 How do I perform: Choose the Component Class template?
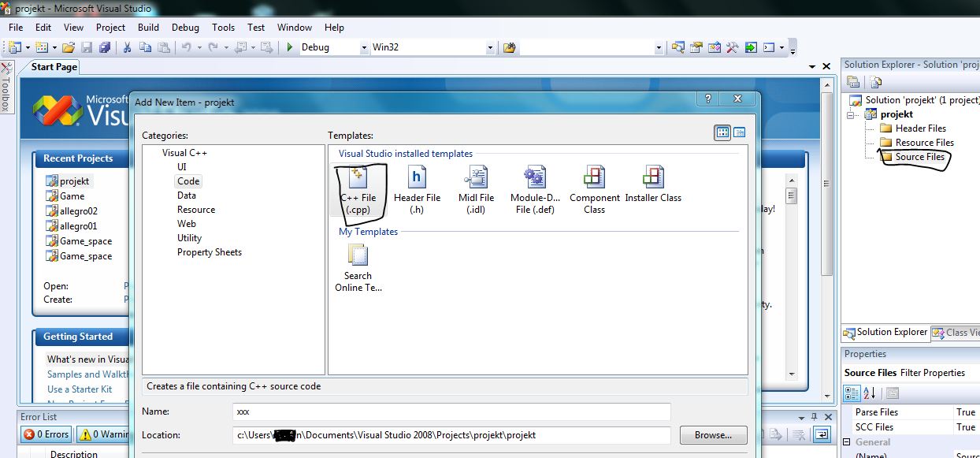(594, 190)
